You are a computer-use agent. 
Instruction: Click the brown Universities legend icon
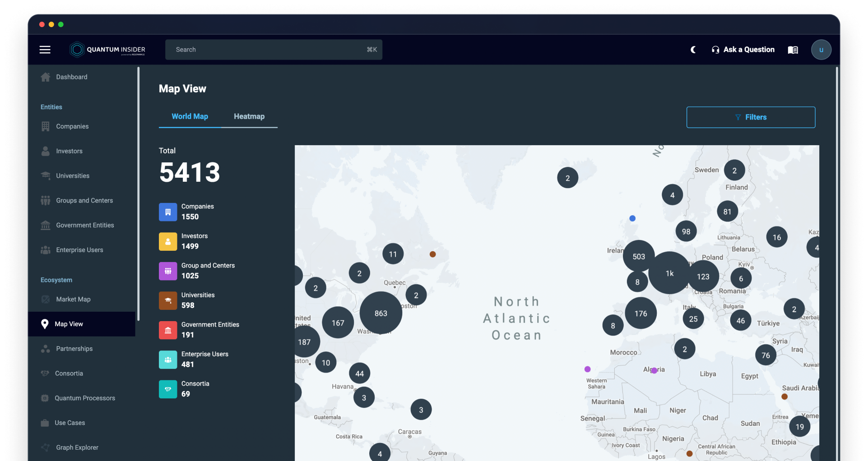(x=168, y=300)
